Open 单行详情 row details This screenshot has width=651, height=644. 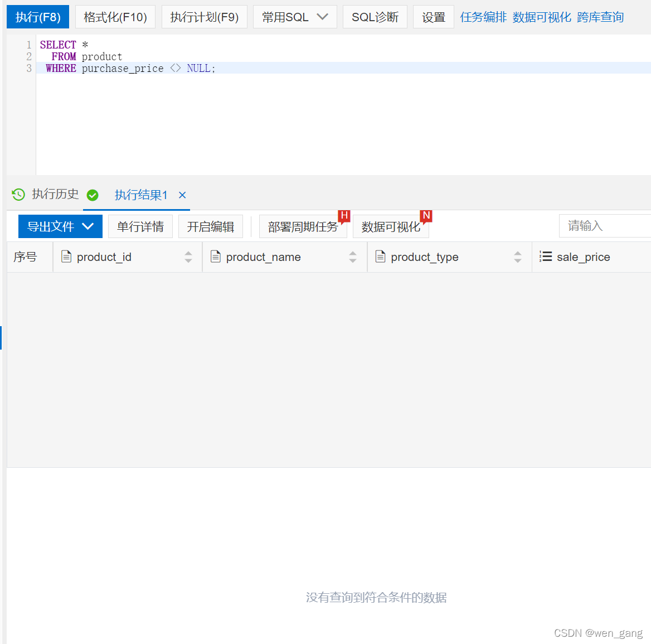(x=140, y=226)
